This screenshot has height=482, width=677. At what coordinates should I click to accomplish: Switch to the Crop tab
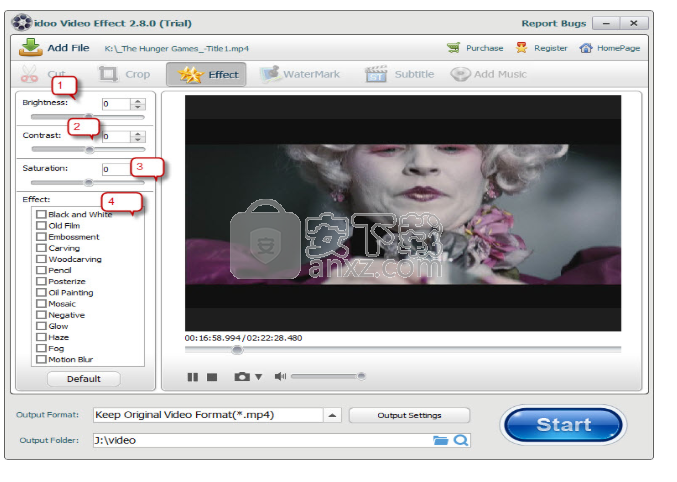tap(124, 74)
